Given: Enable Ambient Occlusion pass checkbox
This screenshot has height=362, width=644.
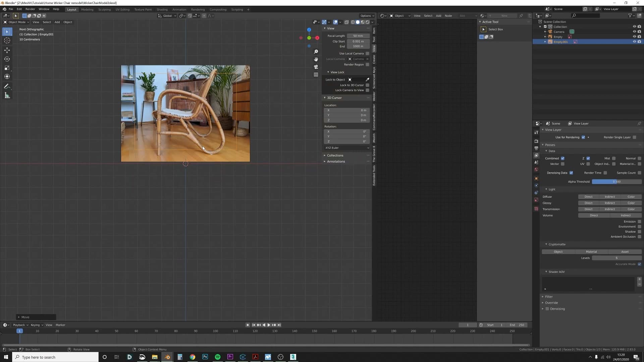Looking at the screenshot, I should coord(639,237).
